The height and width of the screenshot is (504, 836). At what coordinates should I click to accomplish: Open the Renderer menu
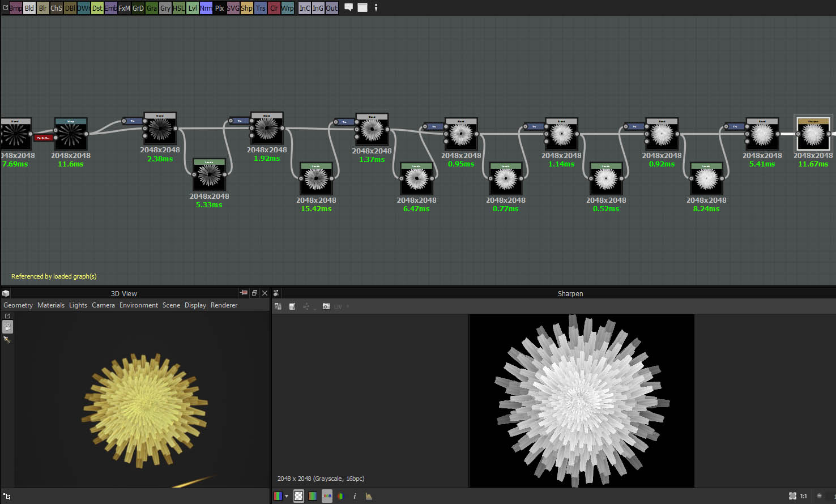click(224, 305)
